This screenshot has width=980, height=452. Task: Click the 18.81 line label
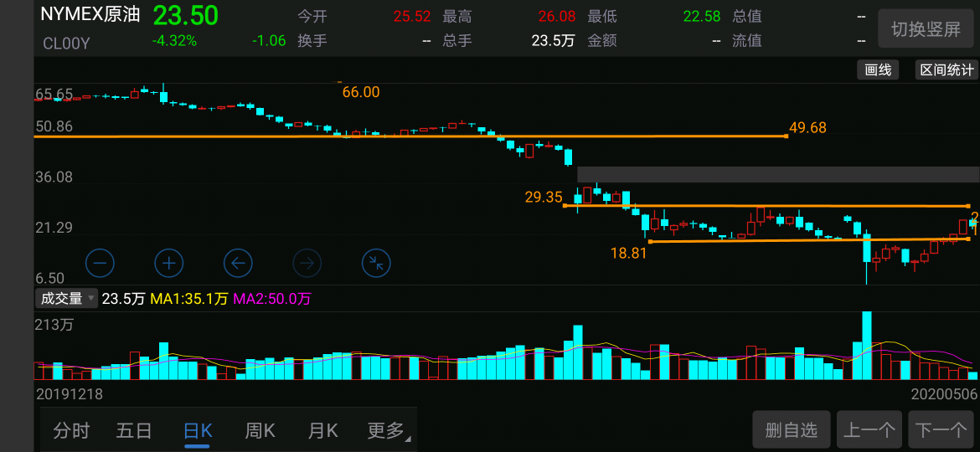629,253
